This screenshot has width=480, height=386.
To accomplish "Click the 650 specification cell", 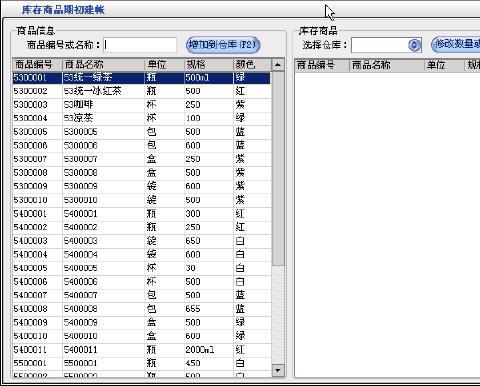I will (x=208, y=241).
